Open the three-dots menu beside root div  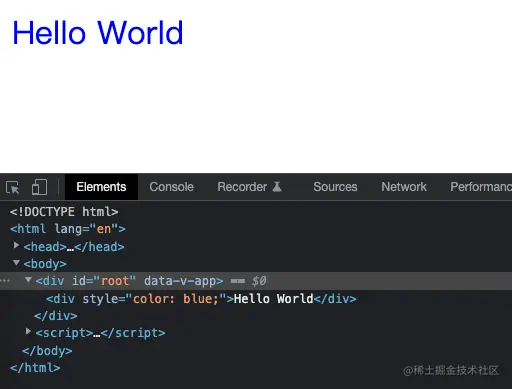tap(5, 281)
